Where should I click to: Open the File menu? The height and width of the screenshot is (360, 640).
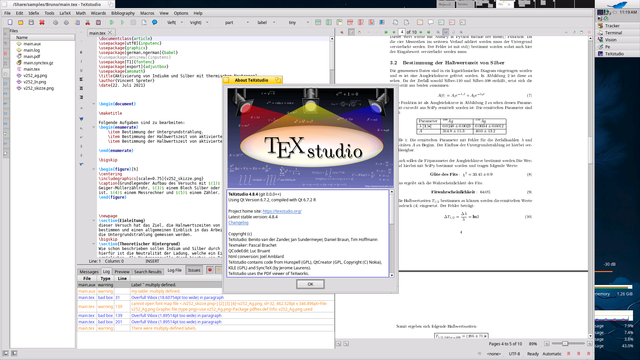(7, 13)
